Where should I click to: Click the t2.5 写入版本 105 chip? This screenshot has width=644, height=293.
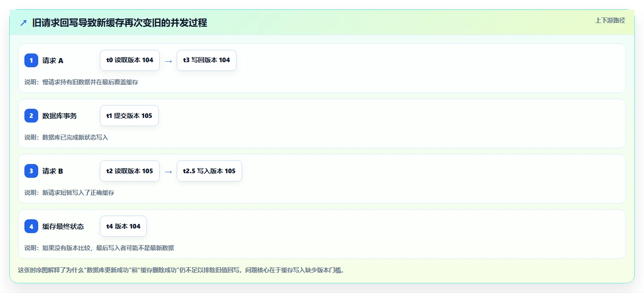point(209,171)
